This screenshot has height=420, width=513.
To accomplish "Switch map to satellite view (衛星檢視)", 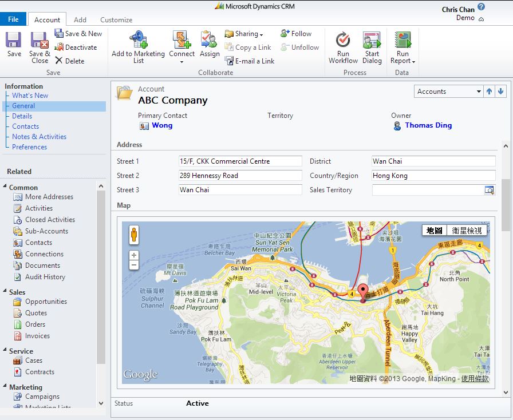I will point(467,231).
